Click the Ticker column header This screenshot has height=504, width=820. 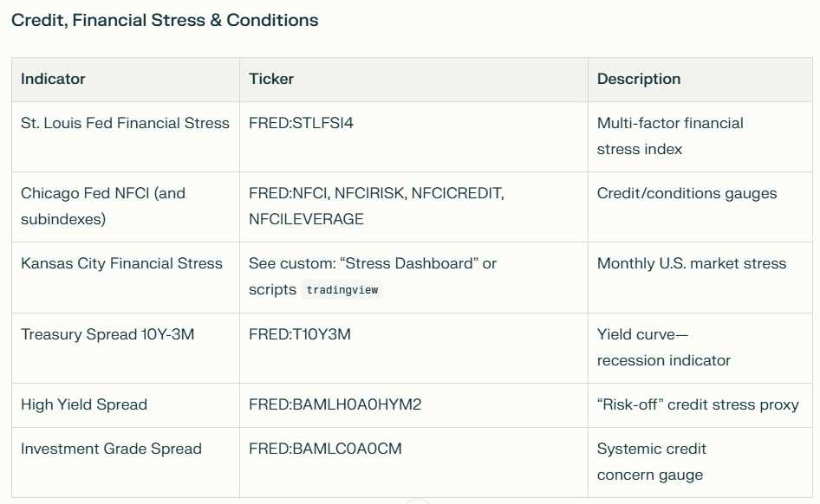coord(271,79)
